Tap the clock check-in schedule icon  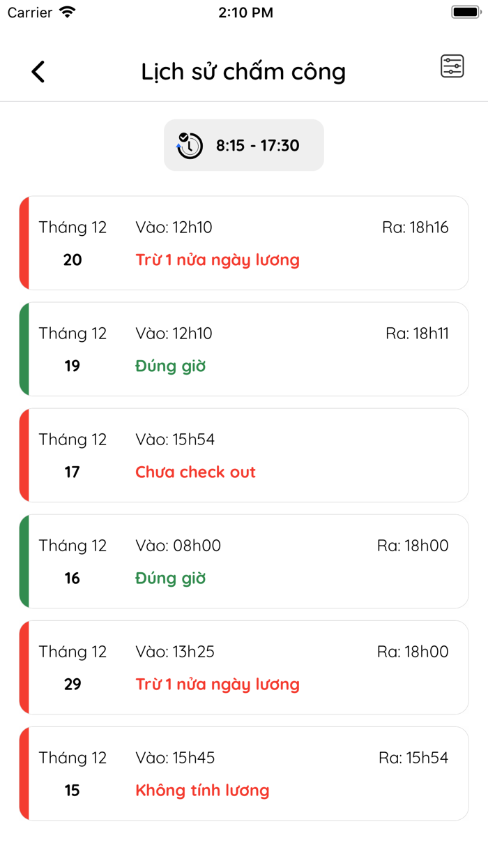click(189, 146)
